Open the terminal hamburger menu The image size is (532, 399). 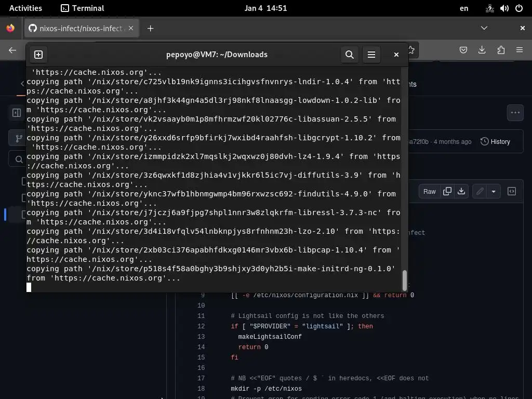371,55
